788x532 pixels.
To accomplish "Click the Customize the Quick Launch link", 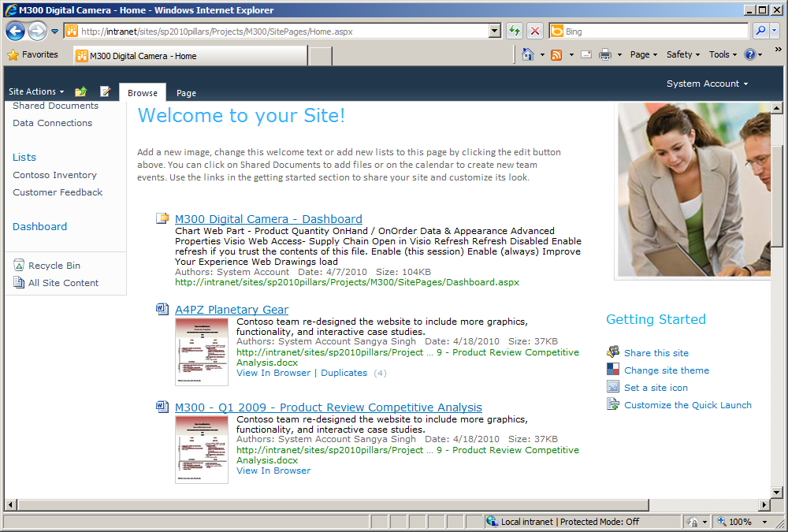I will 687,405.
